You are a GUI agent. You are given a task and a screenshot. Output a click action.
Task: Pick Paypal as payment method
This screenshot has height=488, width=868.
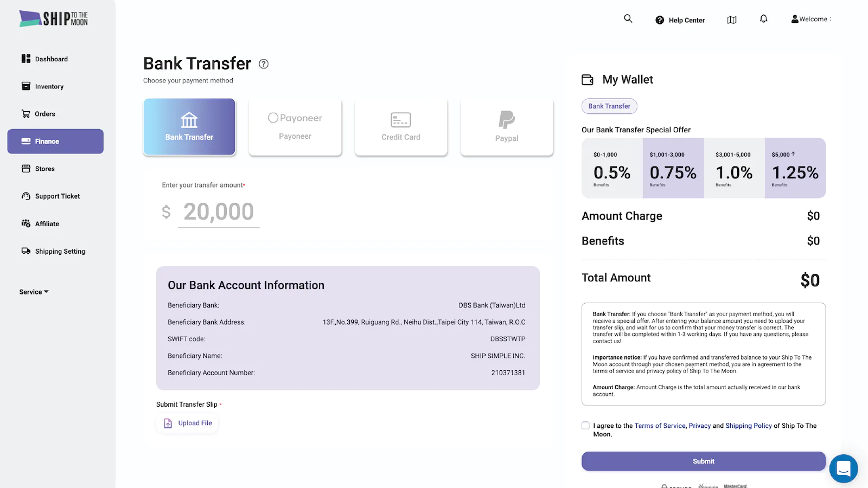pos(507,127)
